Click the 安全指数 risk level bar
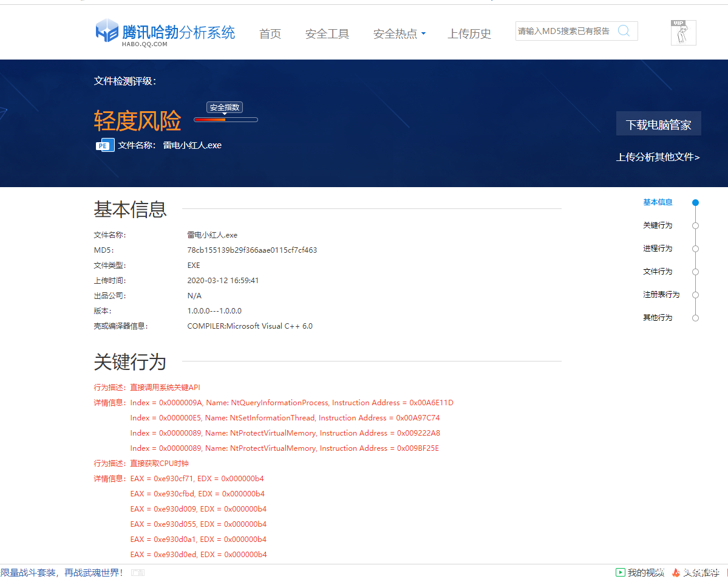Image resolution: width=728 pixels, height=579 pixels. click(226, 120)
